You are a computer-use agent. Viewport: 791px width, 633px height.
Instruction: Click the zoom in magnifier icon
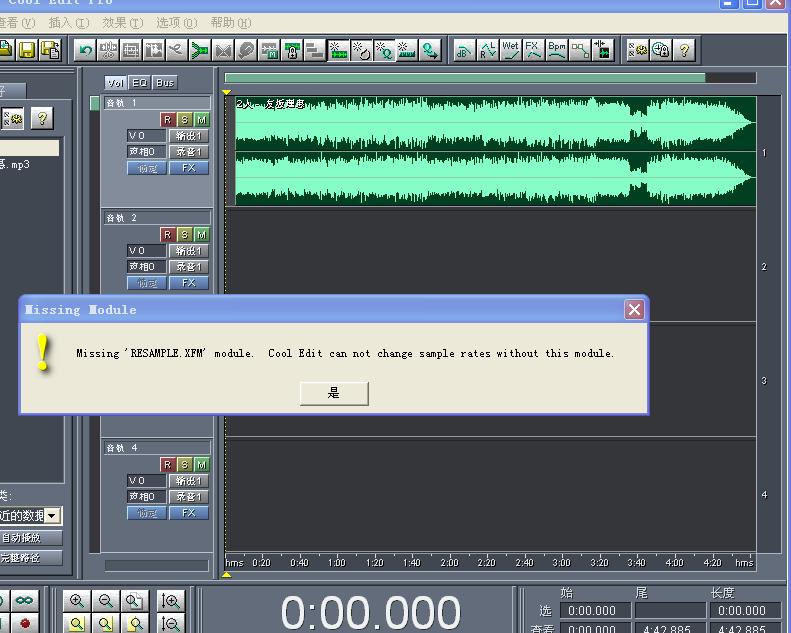coord(77,601)
